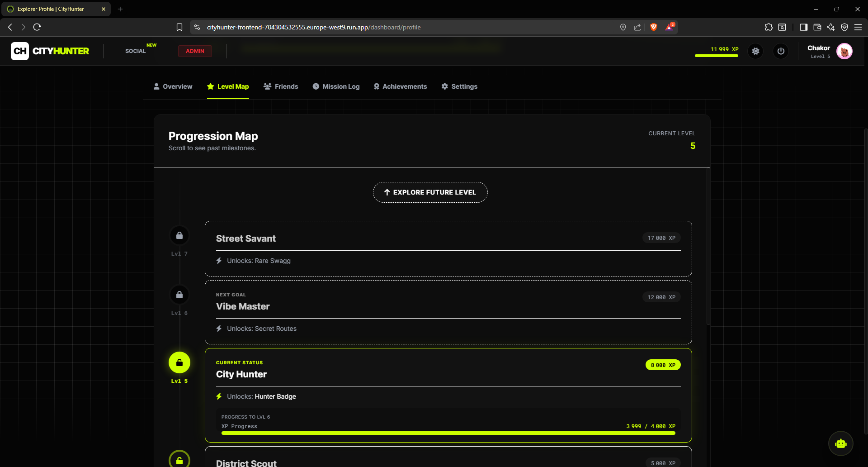Close the Explorer Profile tab
The image size is (868, 467).
pos(104,9)
